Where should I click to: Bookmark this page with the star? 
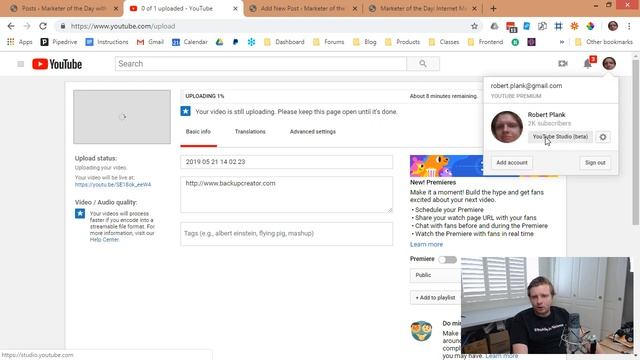[474, 26]
